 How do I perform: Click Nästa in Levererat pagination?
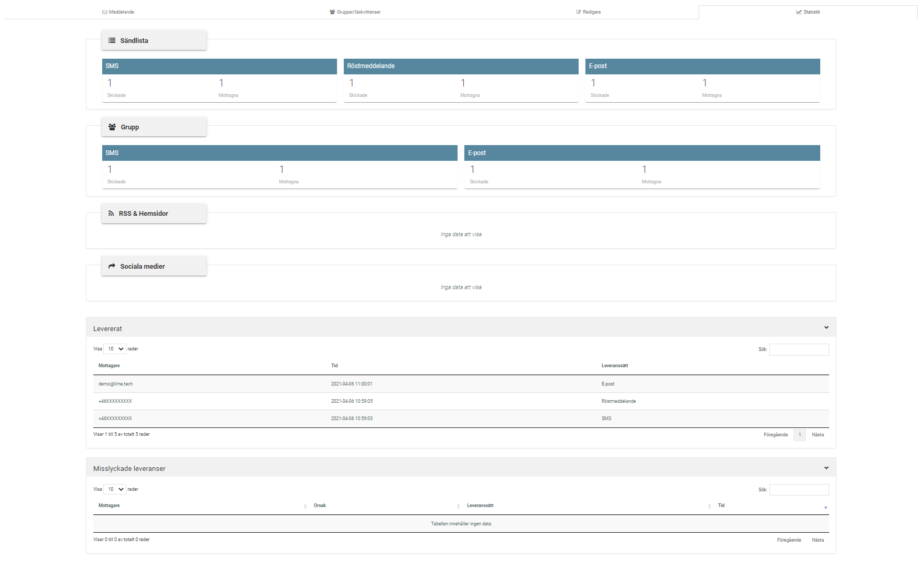818,435
